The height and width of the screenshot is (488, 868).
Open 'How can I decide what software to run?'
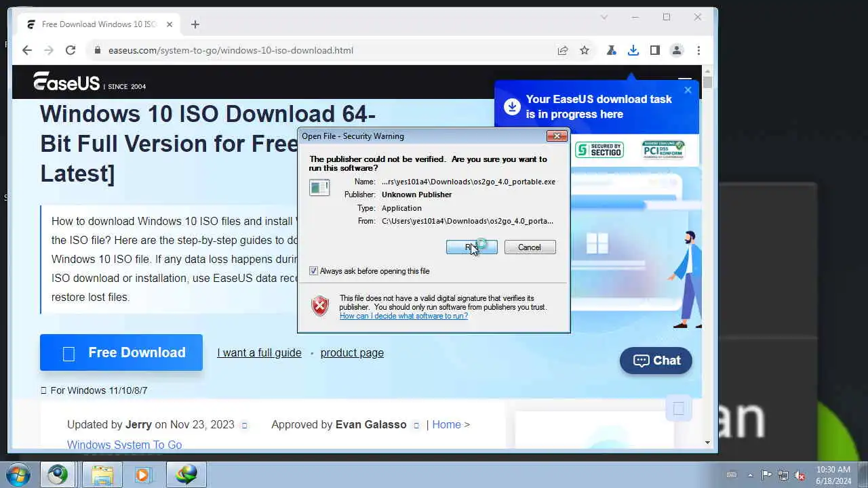tap(403, 316)
